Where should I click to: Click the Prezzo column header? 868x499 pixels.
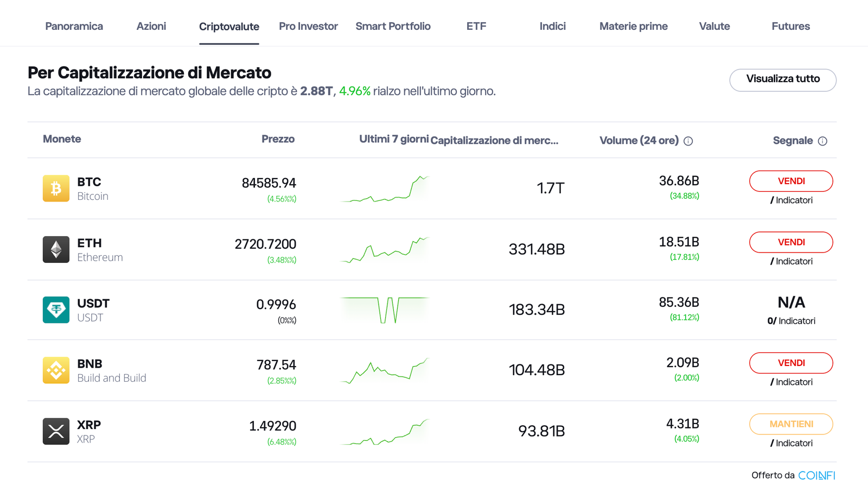(x=278, y=139)
